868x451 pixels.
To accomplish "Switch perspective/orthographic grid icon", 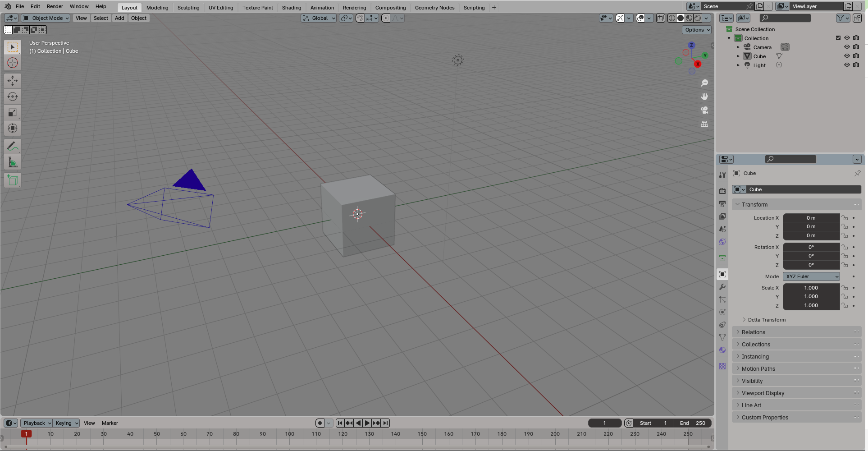I will click(x=704, y=124).
